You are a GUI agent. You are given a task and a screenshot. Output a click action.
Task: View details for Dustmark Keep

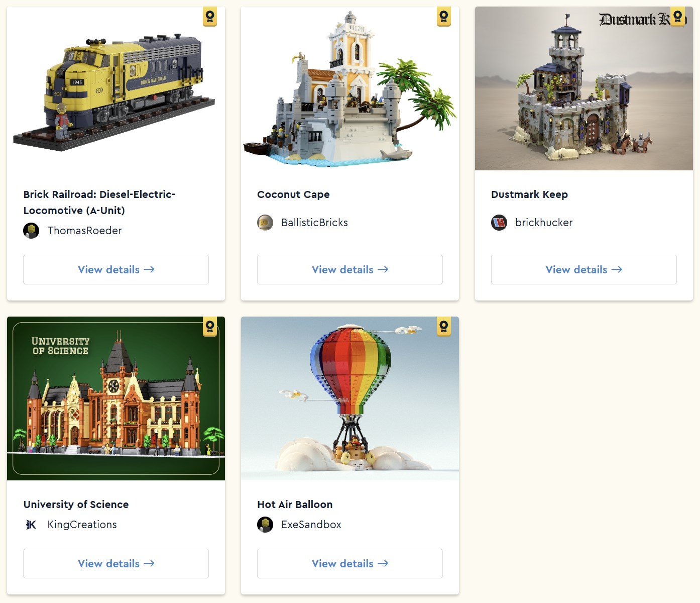584,270
